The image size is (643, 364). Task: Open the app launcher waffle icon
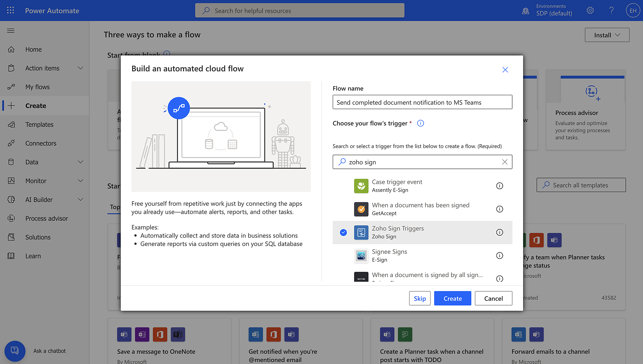tap(11, 10)
